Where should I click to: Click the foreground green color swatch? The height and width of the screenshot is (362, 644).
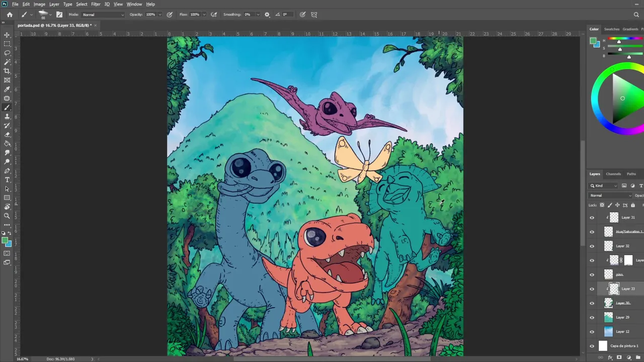(5, 241)
